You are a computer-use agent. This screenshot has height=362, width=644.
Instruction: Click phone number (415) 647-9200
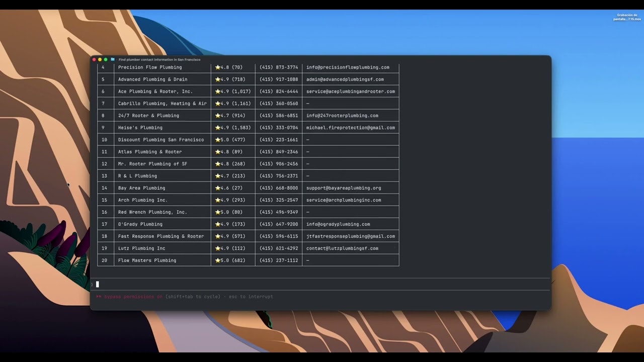point(279,224)
